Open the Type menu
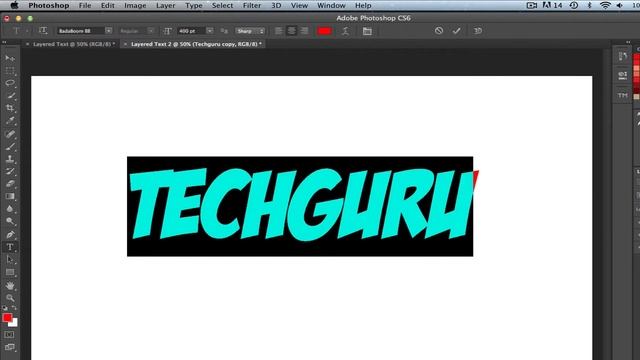Screen dimensions: 640x360 pyautogui.click(x=193, y=6)
